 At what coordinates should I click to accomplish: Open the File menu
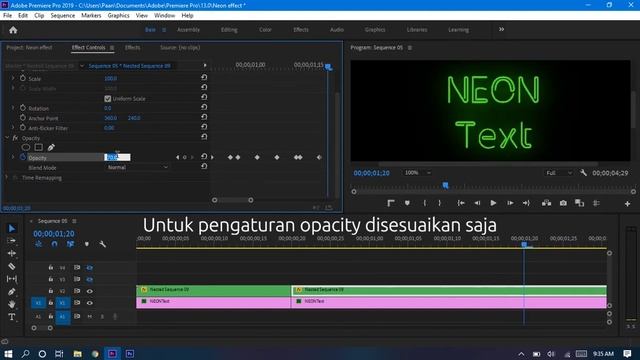7,16
